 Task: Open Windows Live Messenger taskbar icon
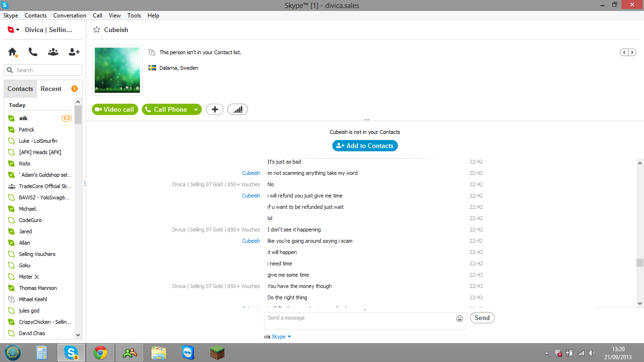point(130,353)
